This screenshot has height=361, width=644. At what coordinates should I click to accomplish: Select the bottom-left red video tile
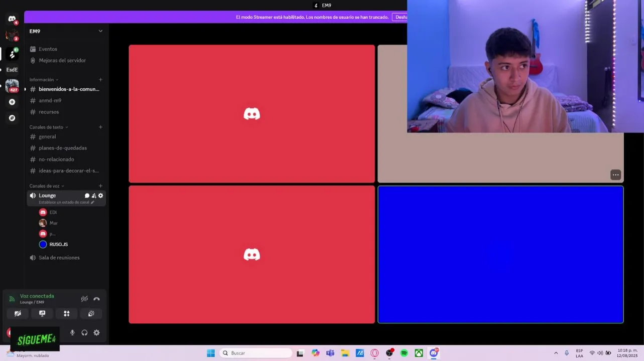pyautogui.click(x=251, y=255)
